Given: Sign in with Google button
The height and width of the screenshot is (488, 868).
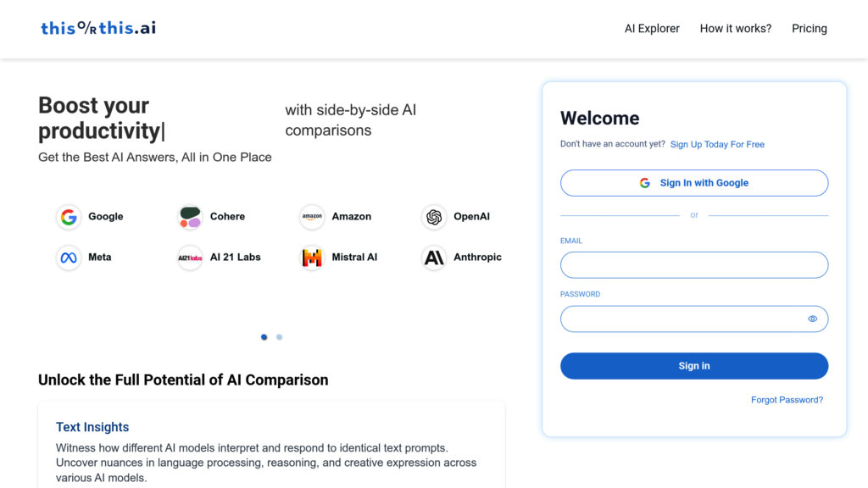Looking at the screenshot, I should coord(694,183).
